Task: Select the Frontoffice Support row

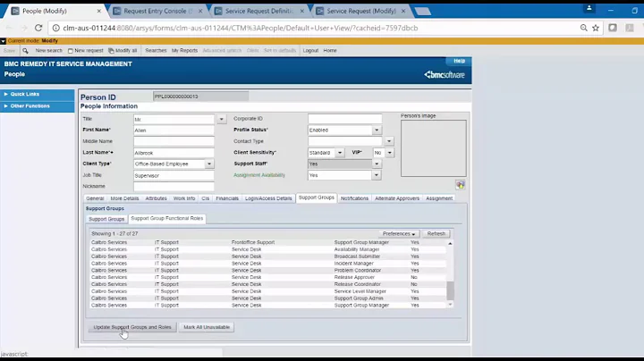Action: tap(267, 242)
